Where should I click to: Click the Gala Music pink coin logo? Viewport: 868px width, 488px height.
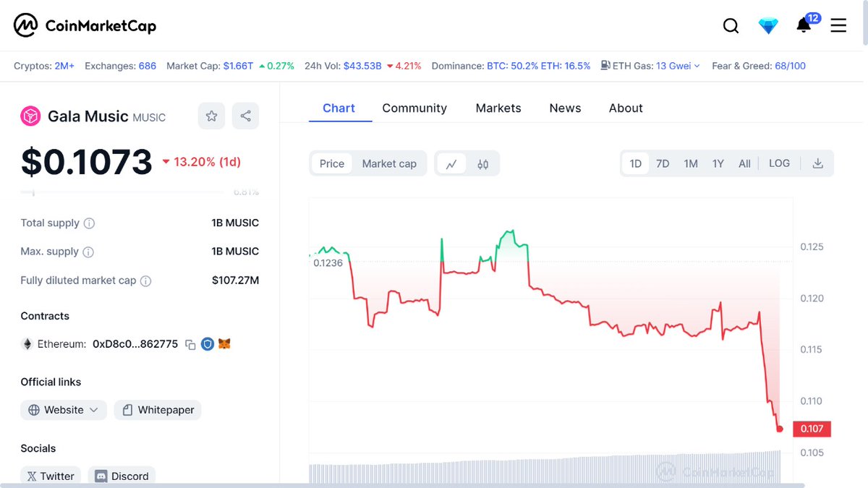click(30, 116)
